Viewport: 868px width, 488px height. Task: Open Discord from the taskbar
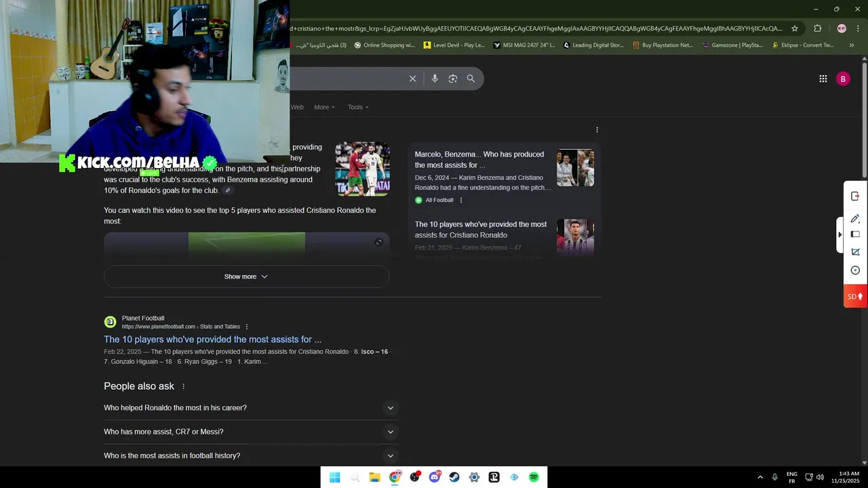(x=435, y=477)
